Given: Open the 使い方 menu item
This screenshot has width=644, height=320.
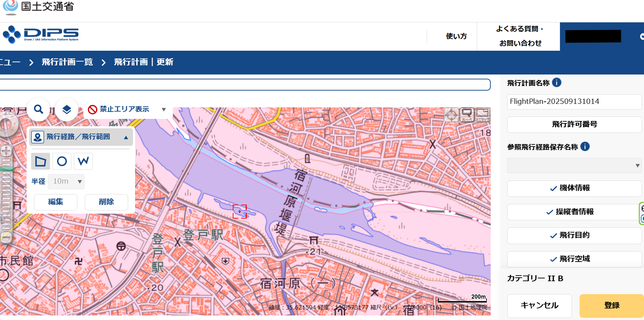Looking at the screenshot, I should (x=456, y=36).
